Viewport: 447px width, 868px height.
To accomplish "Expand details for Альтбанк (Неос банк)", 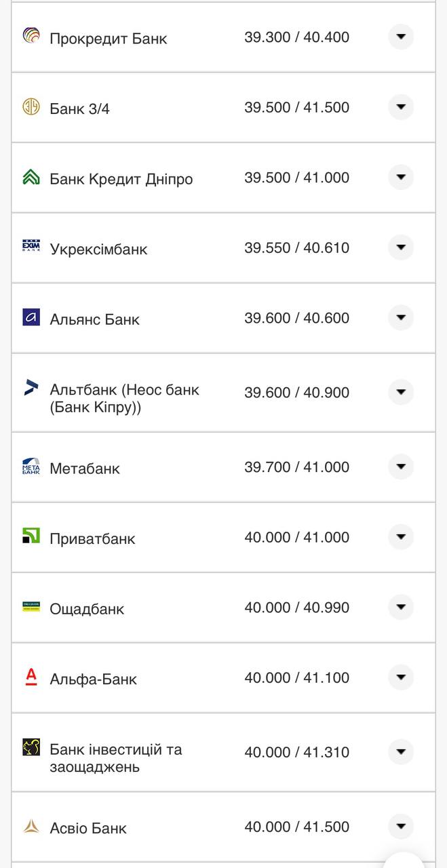I will click(401, 392).
